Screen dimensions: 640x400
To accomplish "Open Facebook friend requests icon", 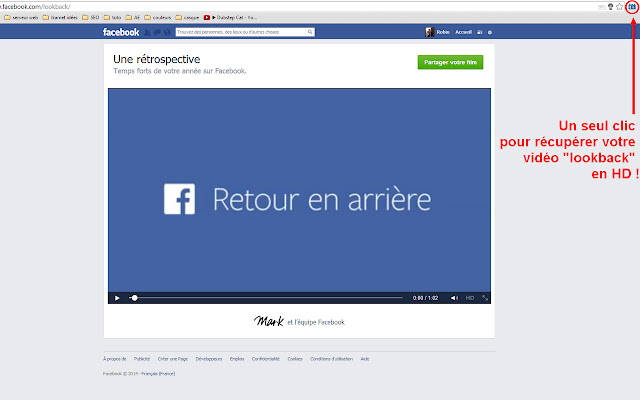I will click(x=147, y=32).
